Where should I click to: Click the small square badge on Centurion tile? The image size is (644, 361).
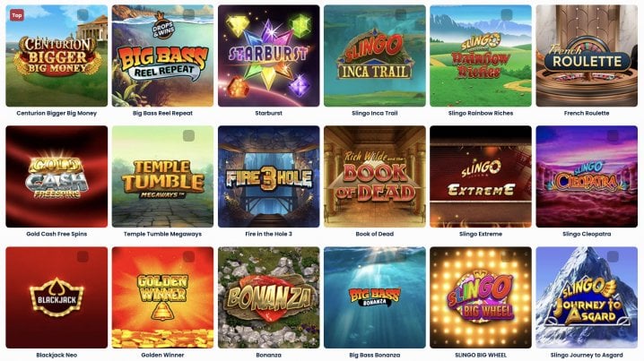coord(83,14)
